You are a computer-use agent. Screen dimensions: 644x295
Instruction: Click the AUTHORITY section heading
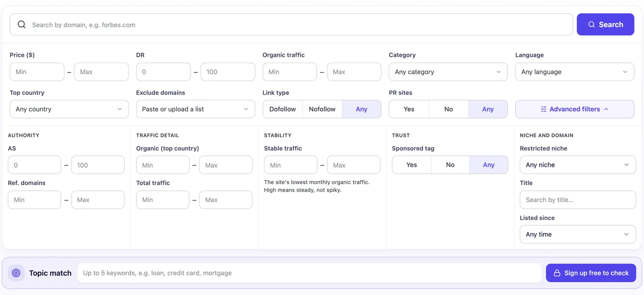[24, 135]
